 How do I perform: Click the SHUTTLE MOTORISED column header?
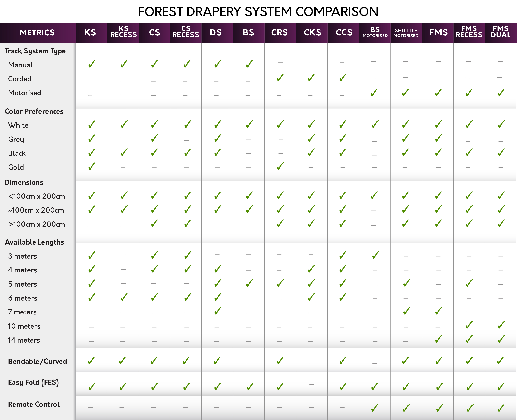tap(406, 33)
